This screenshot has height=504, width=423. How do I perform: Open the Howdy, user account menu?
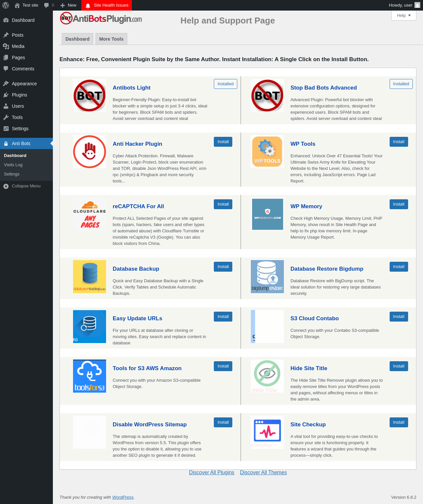click(x=404, y=5)
